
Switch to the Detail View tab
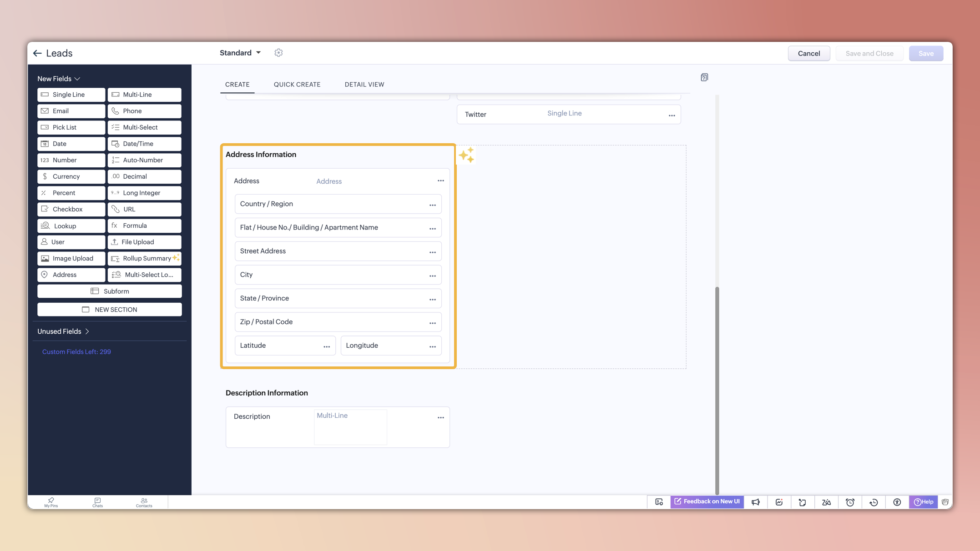(x=364, y=85)
